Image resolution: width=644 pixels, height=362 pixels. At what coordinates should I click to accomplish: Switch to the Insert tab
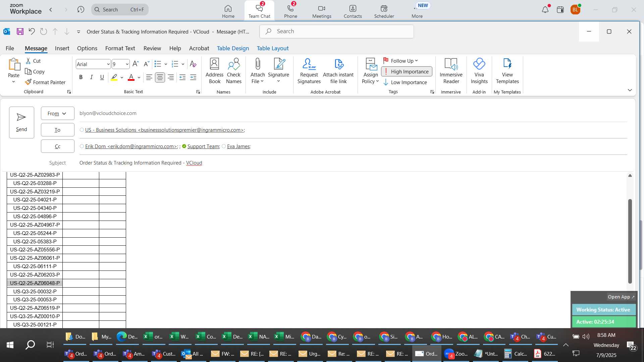coord(62,48)
